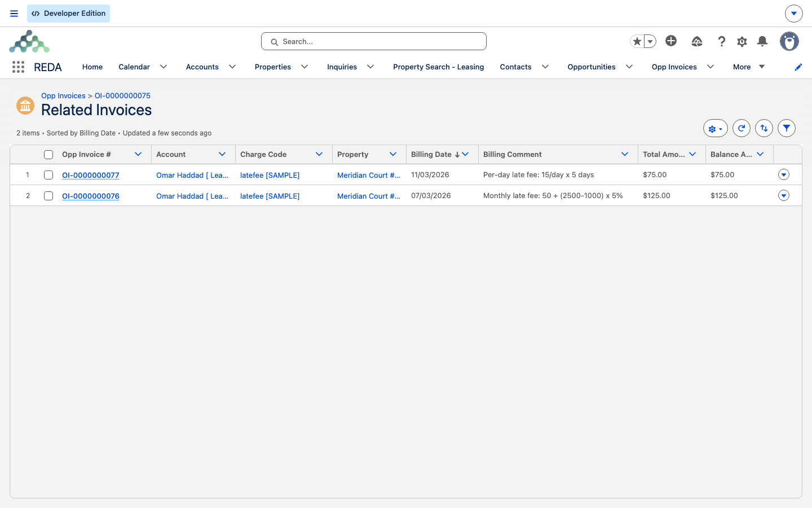The width and height of the screenshot is (812, 508).
Task: Open the Setup gear menu
Action: tap(742, 41)
